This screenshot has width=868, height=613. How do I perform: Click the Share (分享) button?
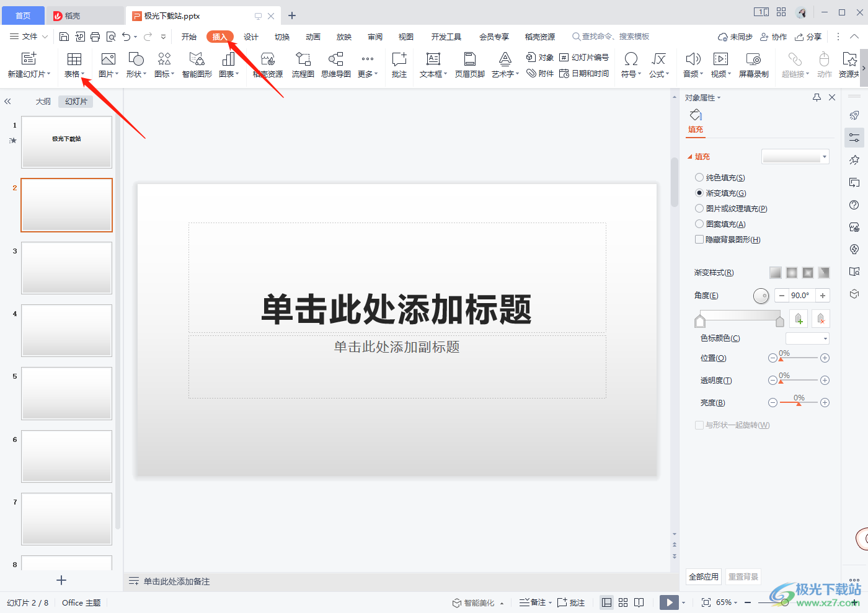tap(808, 37)
